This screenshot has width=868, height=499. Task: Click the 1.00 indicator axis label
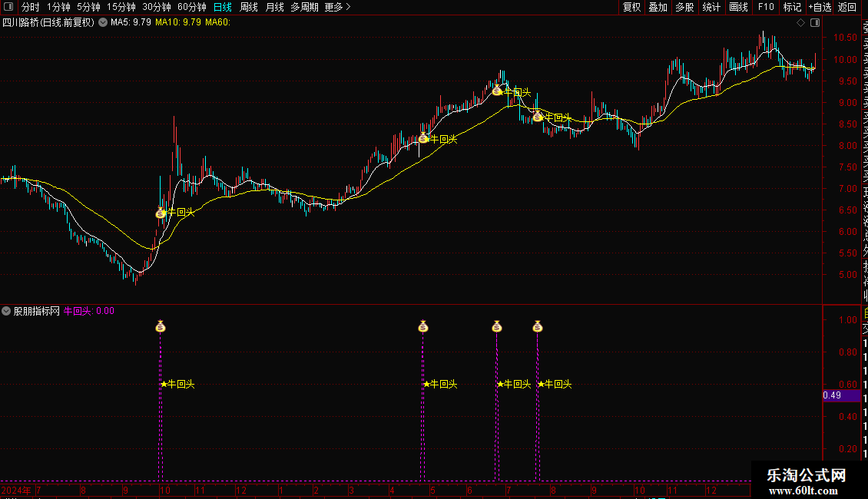[848, 320]
